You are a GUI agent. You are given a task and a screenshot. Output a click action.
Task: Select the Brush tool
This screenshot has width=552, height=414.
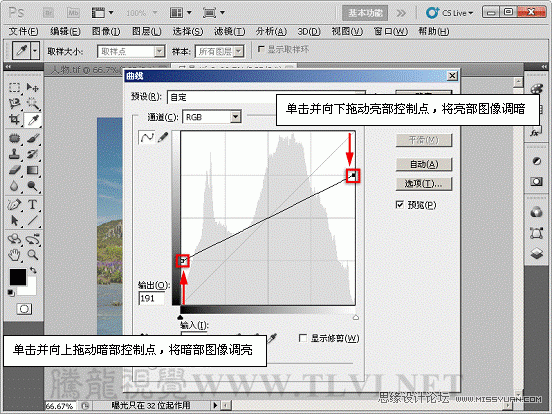tap(33, 138)
